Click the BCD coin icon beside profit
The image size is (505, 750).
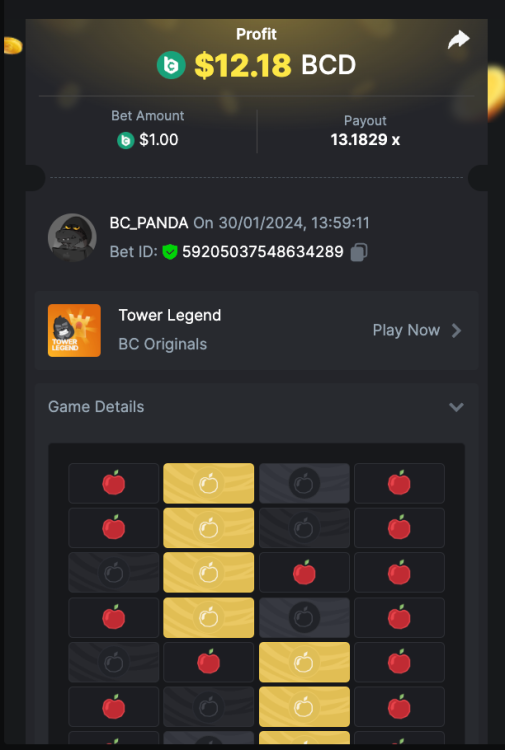point(171,65)
